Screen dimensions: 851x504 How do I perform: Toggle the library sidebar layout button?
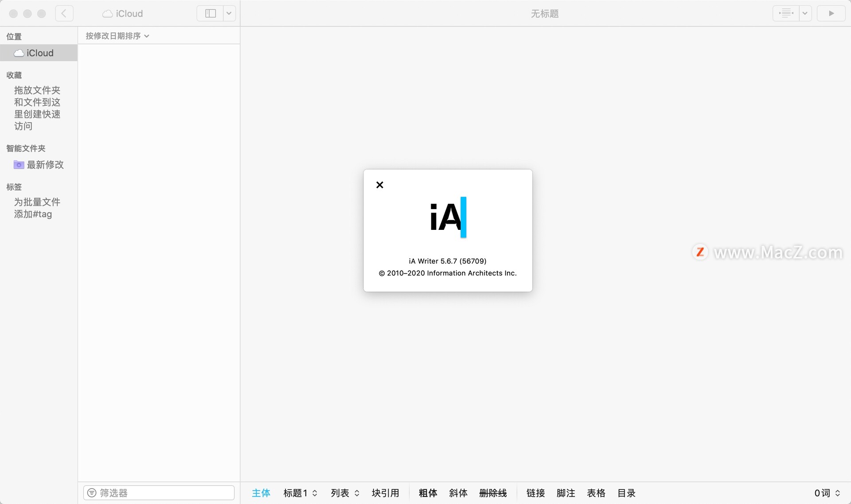[x=210, y=13]
